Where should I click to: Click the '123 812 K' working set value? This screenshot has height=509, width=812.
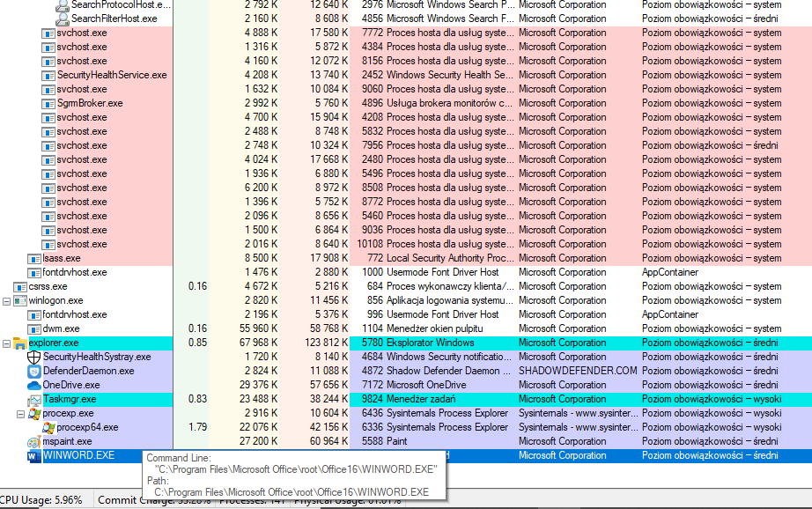(326, 343)
